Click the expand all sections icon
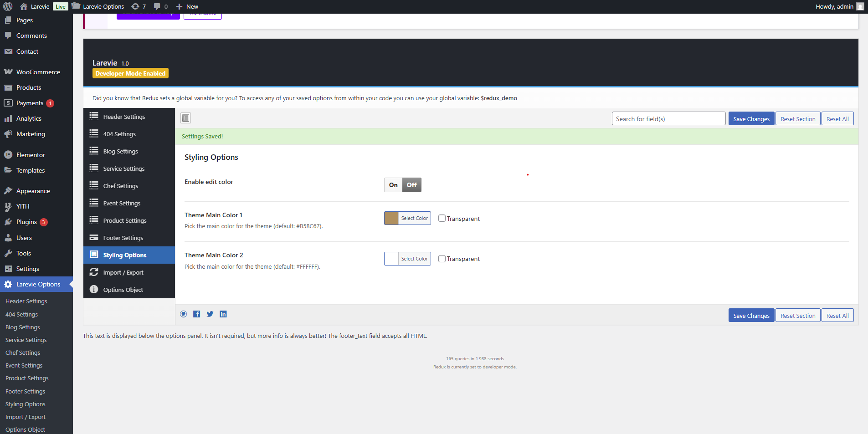 (x=185, y=118)
